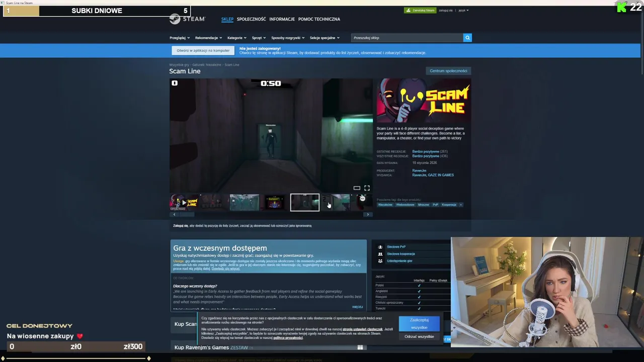Open the Sieciowa kooperacja feature link
The image size is (644, 362).
401,254
